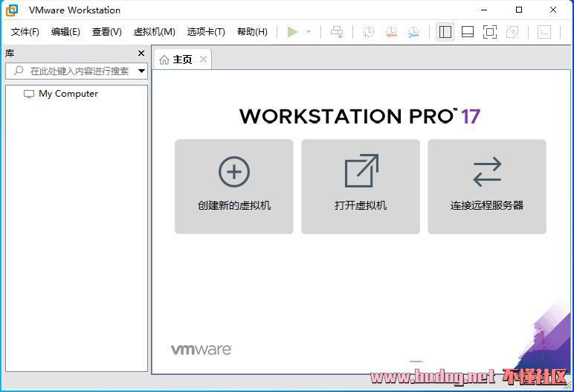
Task: Click 打开虚拟机 tile
Action: (x=361, y=187)
